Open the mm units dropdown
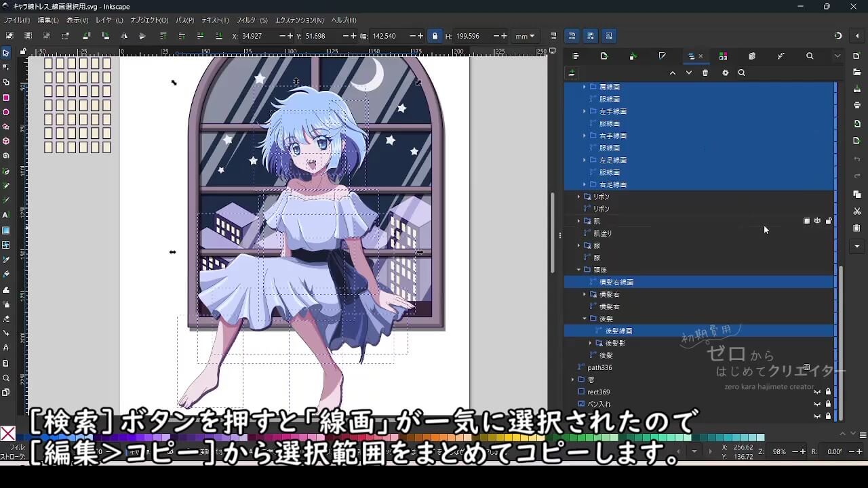Image resolution: width=868 pixels, height=488 pixels. tap(525, 36)
